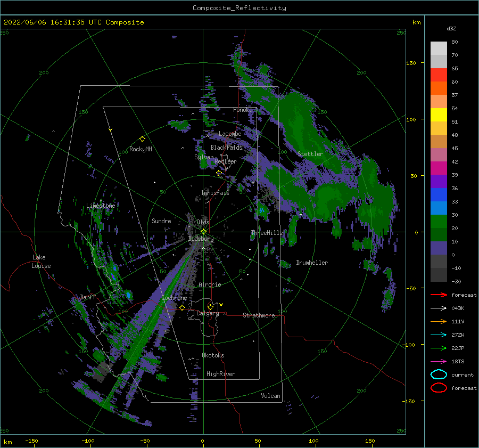This screenshot has height=448, width=479.
Task: Click the yellow diamond marker near RockyMH
Action: (142, 139)
